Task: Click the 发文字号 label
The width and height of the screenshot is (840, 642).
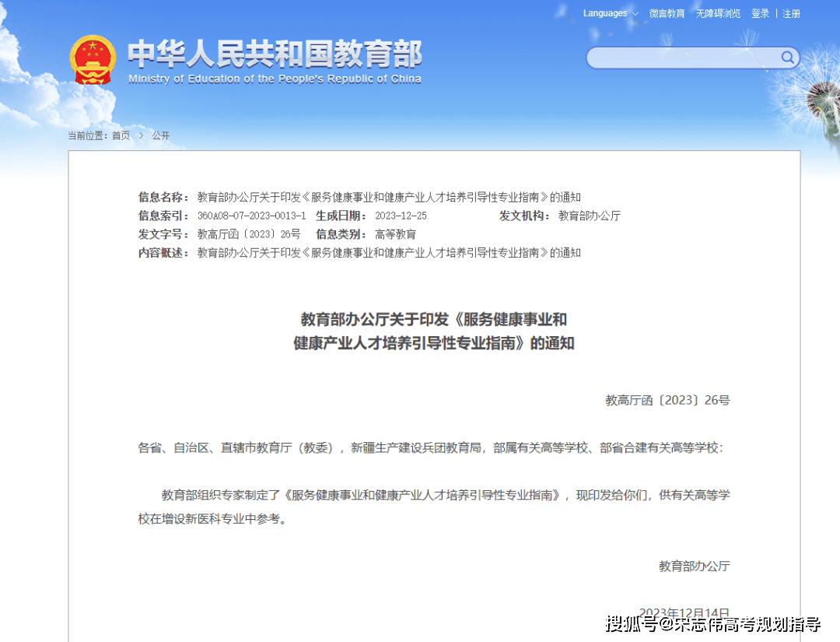Action: [163, 234]
